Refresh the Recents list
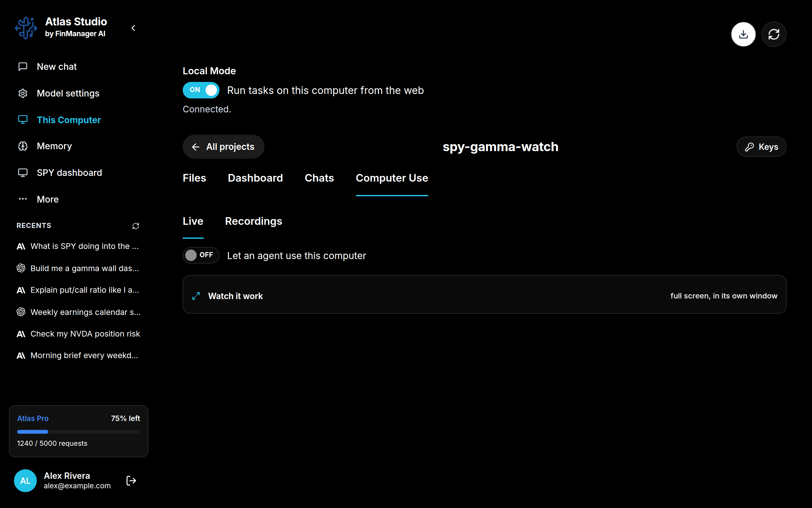812x508 pixels. pos(135,226)
